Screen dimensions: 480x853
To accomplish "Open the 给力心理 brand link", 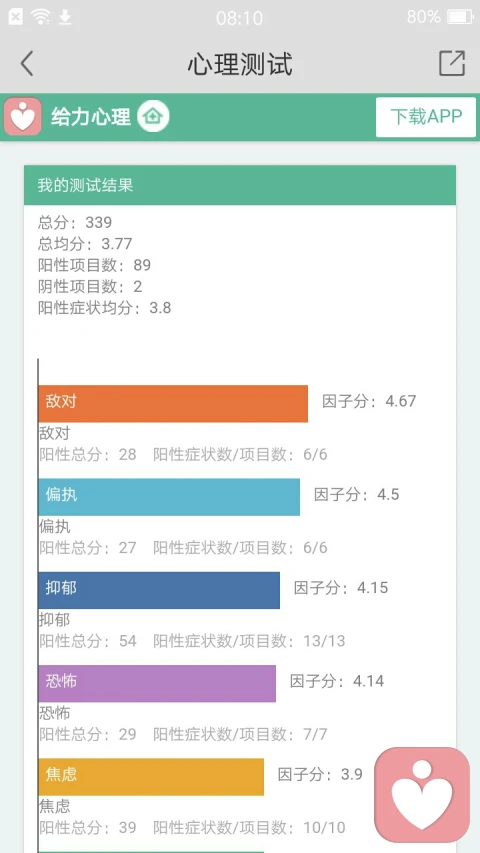I will click(91, 116).
